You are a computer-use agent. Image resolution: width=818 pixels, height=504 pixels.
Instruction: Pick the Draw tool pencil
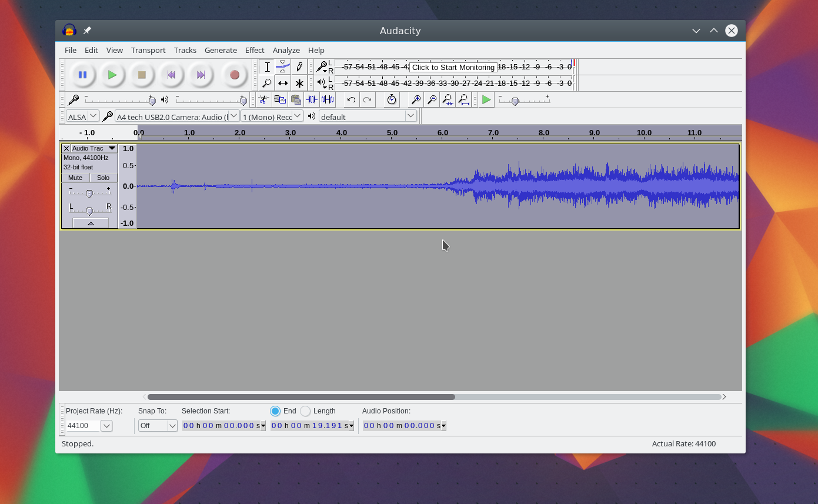pyautogui.click(x=299, y=66)
